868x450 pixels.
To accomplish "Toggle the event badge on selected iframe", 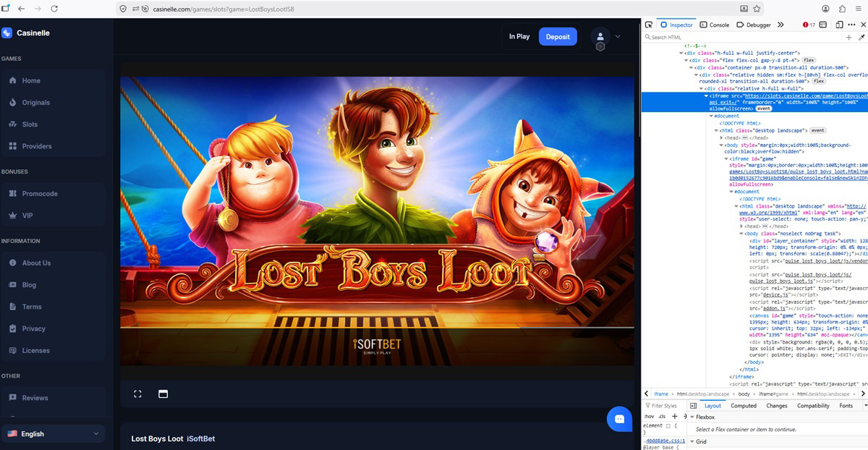I will [x=765, y=109].
